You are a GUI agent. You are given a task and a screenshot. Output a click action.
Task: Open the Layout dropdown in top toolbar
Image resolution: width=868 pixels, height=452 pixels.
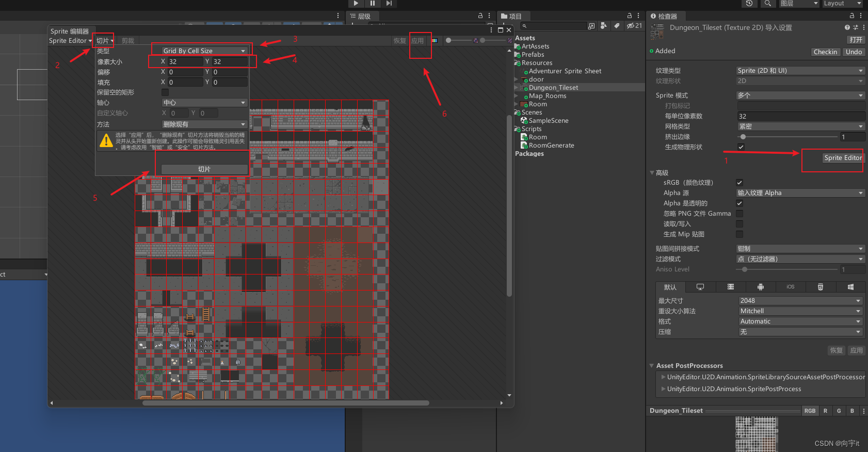point(842,3)
